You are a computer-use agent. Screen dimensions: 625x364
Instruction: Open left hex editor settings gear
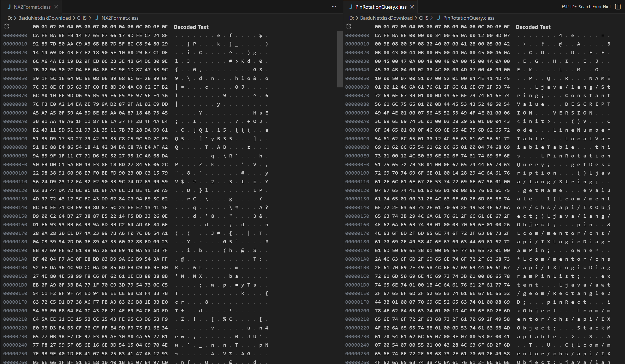(7, 26)
